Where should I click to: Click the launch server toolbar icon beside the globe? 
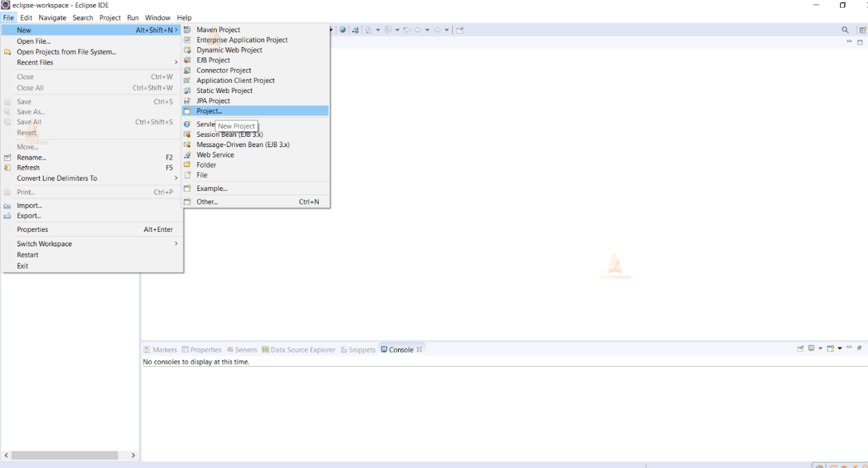[356, 30]
